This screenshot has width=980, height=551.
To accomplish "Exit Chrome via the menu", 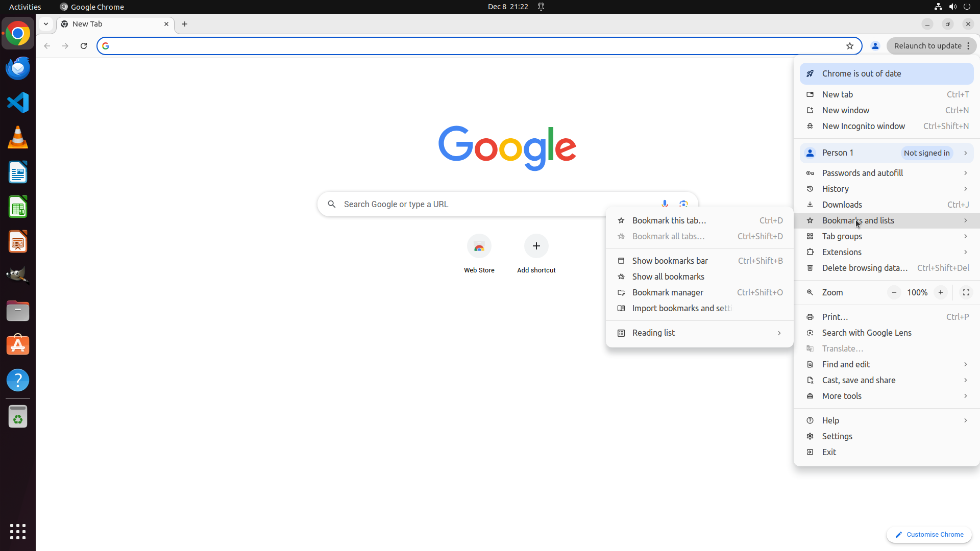I will pos(887,452).
